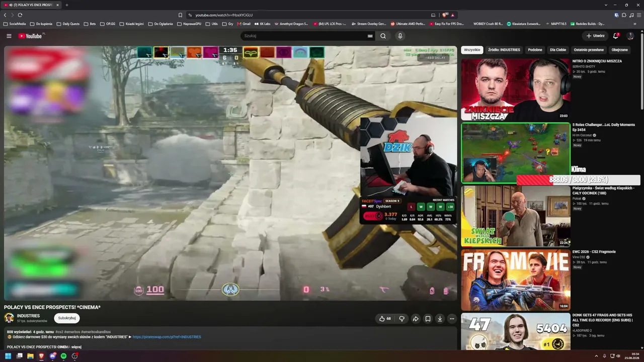Subscribe with the Subskrybuj button
This screenshot has width=644, height=362.
coord(67,318)
